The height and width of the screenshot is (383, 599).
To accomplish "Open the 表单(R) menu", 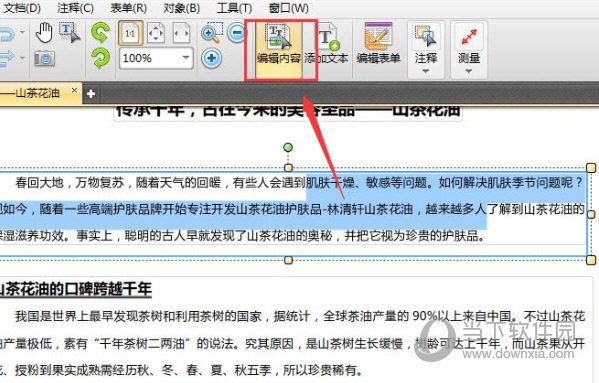I will pyautogui.click(x=128, y=7).
